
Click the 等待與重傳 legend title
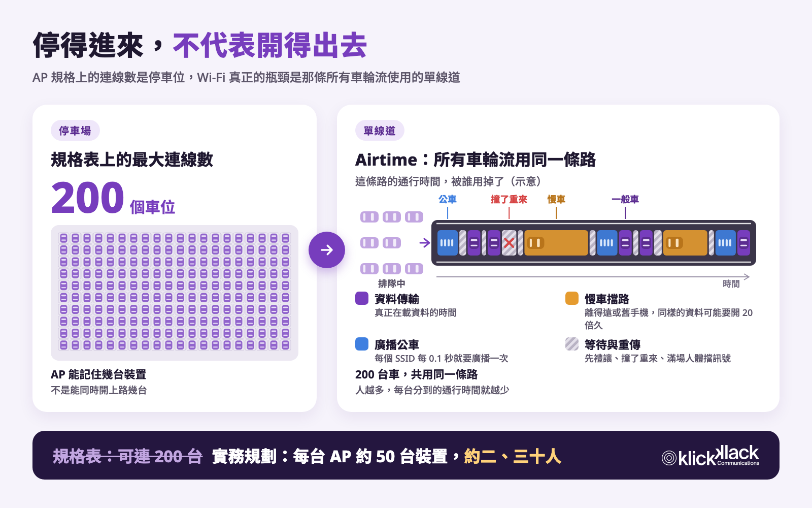tap(613, 344)
